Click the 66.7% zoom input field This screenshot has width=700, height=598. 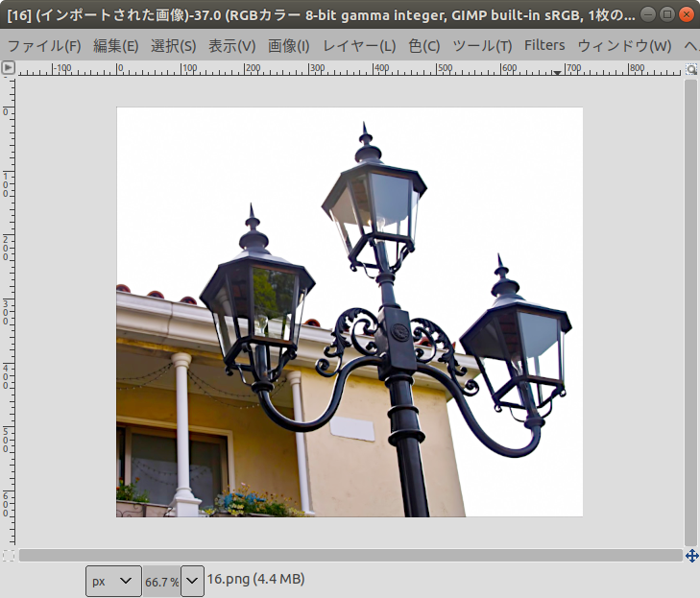(161, 582)
